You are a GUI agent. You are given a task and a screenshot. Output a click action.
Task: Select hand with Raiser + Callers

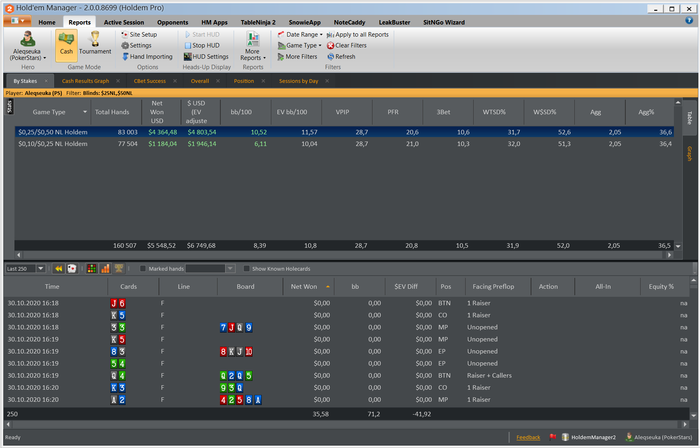pos(346,376)
